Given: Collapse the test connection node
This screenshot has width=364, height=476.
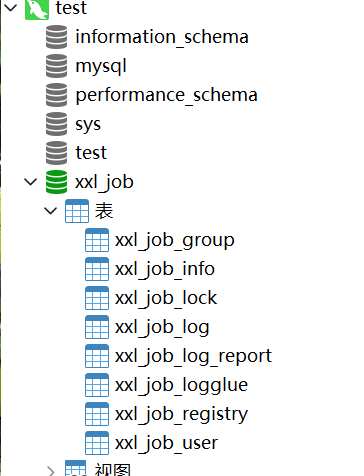Looking at the screenshot, I should click(11, 7).
